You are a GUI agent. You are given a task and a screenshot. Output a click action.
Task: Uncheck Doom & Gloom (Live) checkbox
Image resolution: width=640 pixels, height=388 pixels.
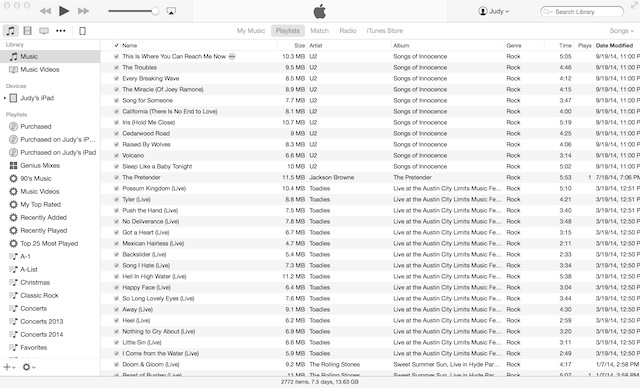point(116,365)
